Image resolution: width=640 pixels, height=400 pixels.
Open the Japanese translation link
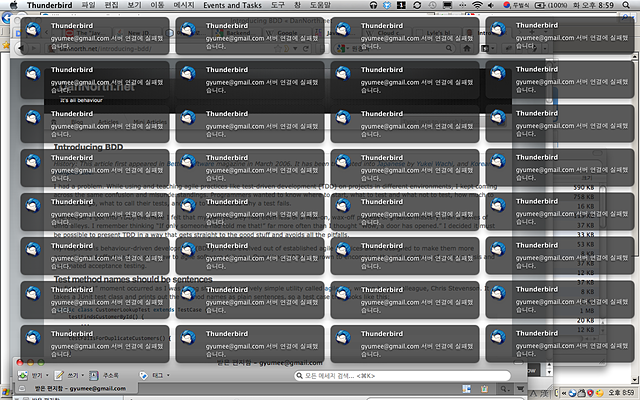tap(391, 164)
